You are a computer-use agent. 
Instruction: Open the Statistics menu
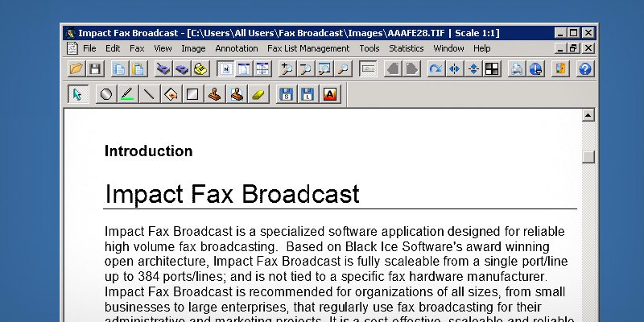406,48
